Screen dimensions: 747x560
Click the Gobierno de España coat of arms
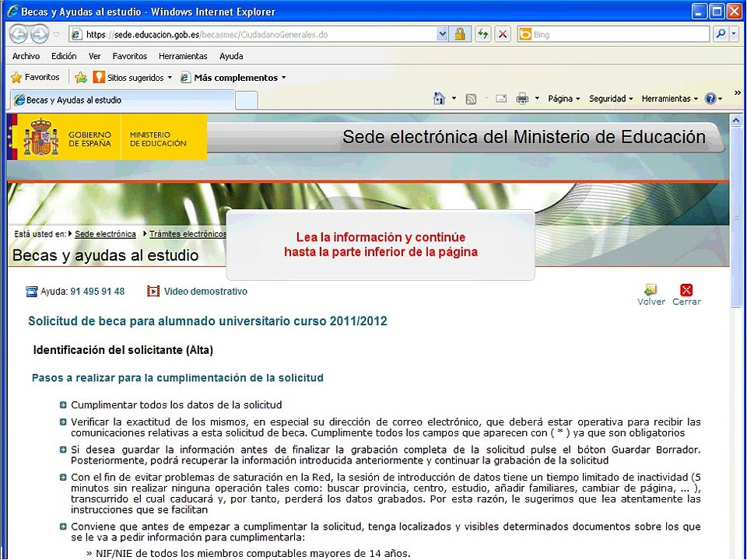pyautogui.click(x=41, y=138)
